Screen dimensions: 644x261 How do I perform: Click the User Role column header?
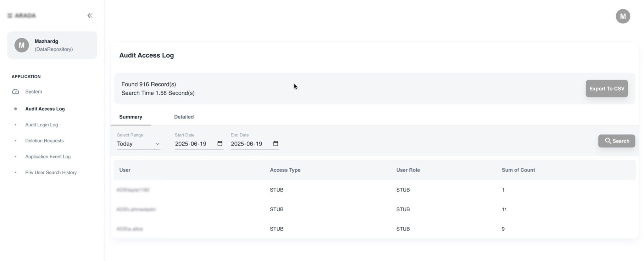click(x=408, y=170)
